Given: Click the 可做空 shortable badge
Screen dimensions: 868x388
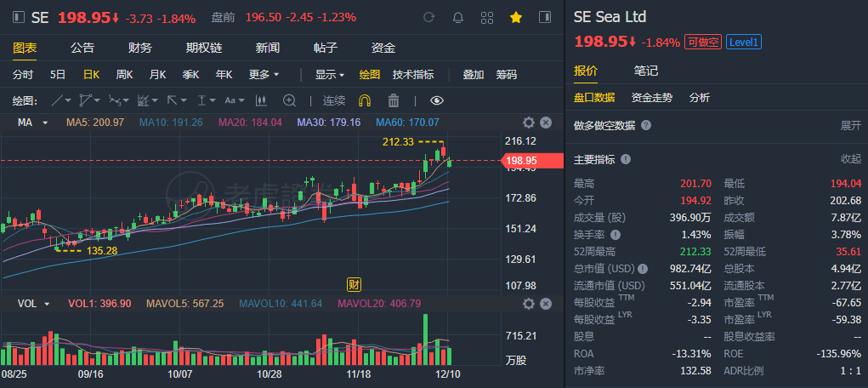Looking at the screenshot, I should point(703,43).
